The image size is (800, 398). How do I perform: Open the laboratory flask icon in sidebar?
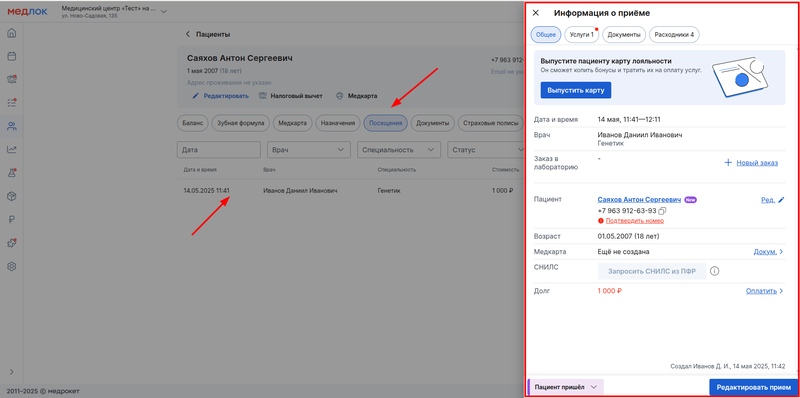click(11, 173)
